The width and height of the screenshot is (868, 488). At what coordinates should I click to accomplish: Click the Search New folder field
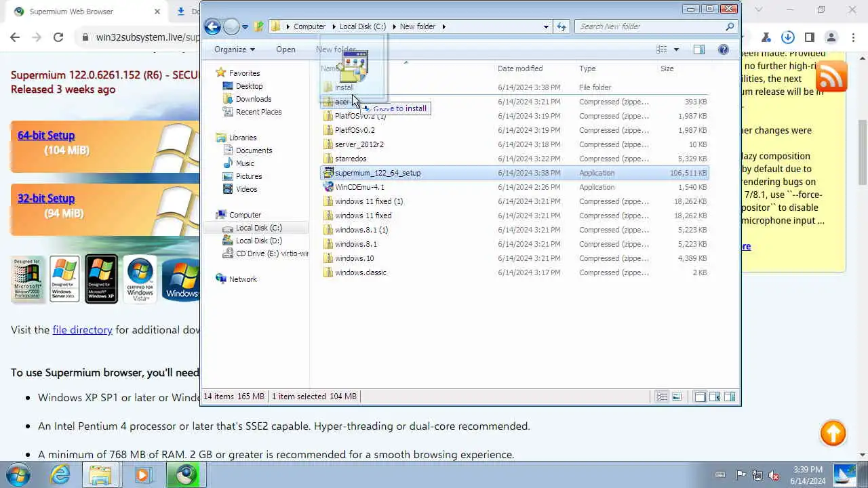coord(650,26)
